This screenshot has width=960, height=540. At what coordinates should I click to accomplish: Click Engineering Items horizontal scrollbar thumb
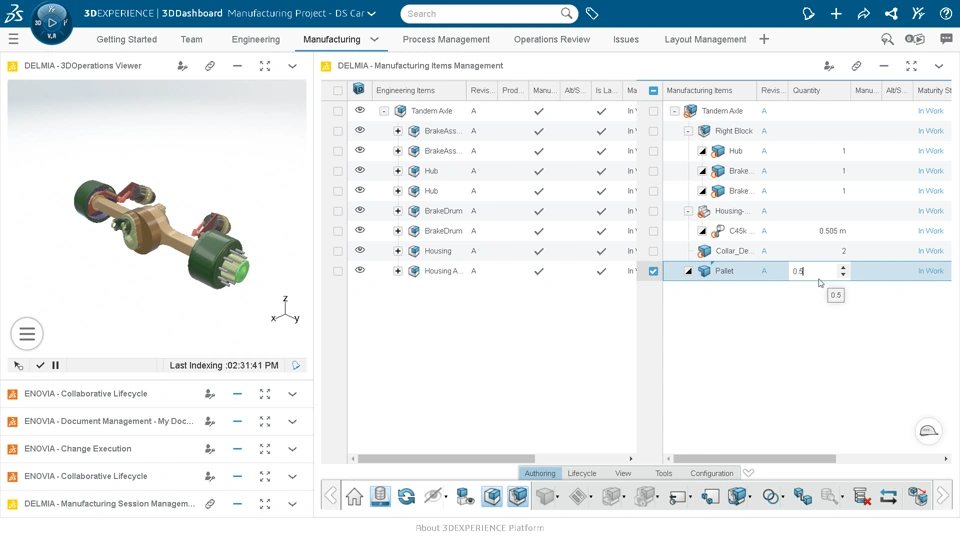(446, 459)
